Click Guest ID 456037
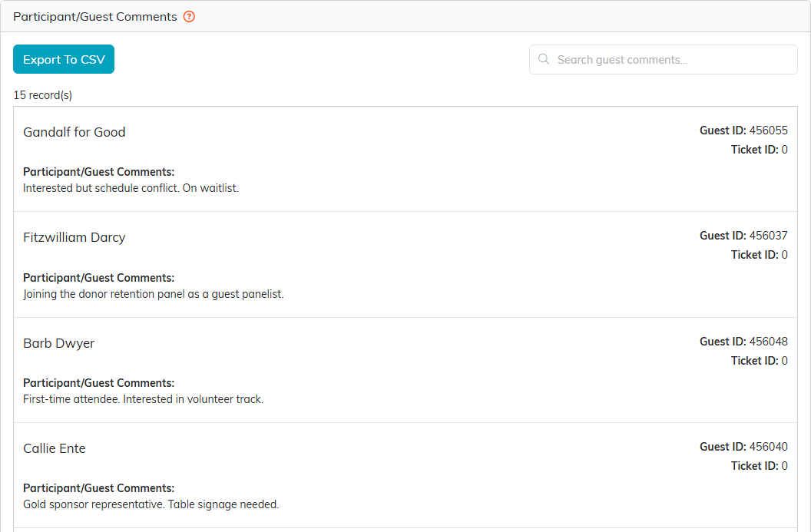This screenshot has height=532, width=811. 743,236
